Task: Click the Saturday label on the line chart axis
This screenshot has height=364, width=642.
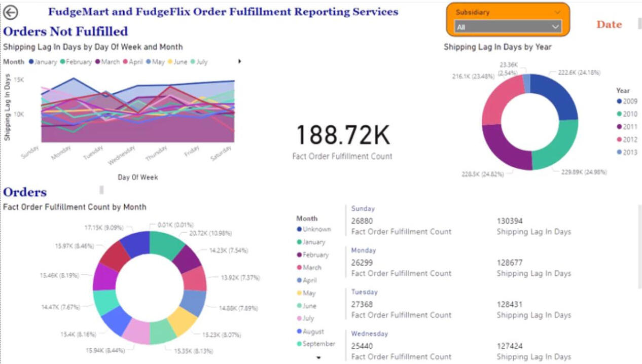Action: click(x=222, y=153)
